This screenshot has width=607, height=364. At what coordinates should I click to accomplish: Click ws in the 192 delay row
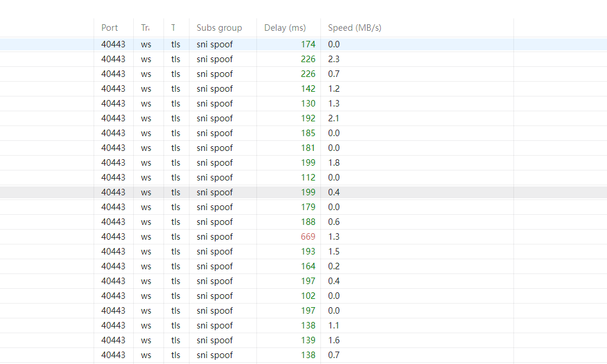coord(146,119)
